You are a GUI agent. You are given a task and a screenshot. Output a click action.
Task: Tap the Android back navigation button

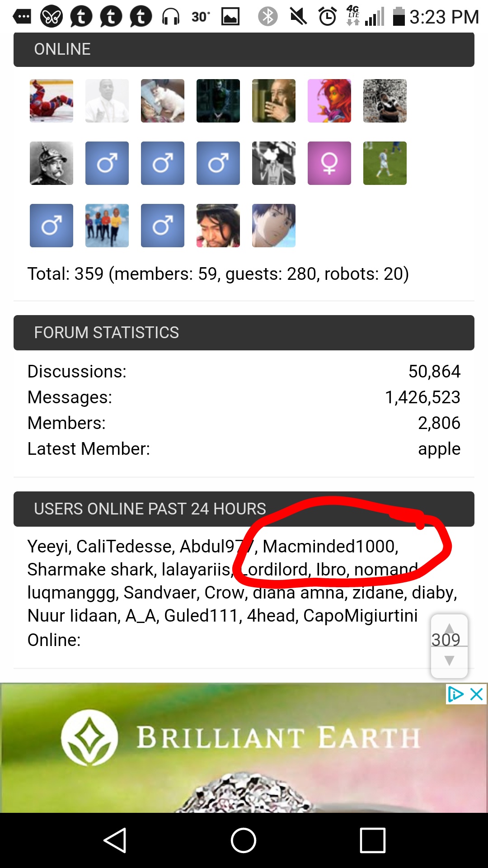pos(115,840)
